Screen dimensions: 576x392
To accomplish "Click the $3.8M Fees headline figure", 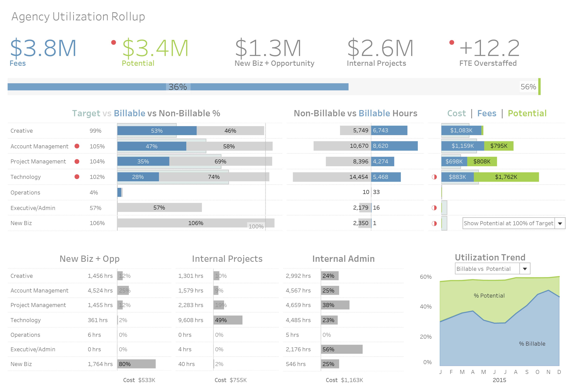I will tap(43, 48).
